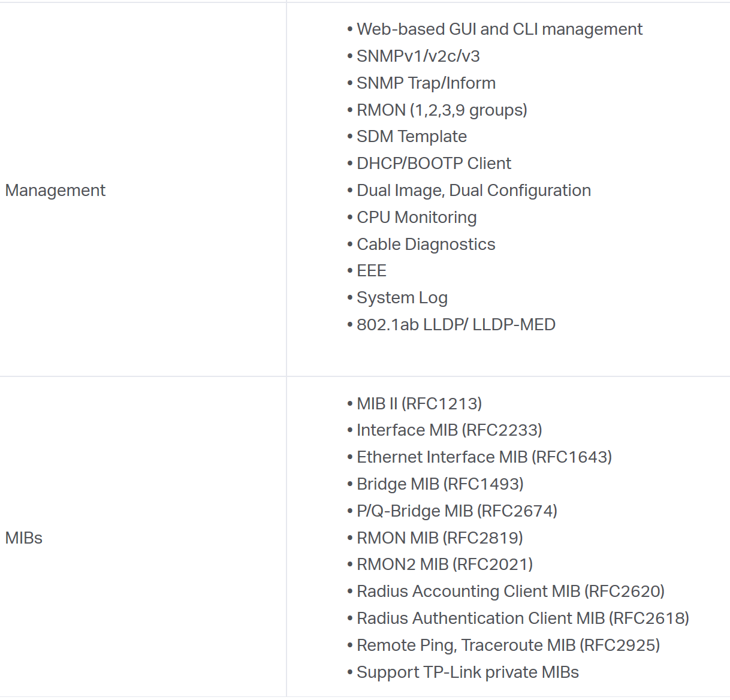Select Radius Authentication Client MIB line

(523, 618)
